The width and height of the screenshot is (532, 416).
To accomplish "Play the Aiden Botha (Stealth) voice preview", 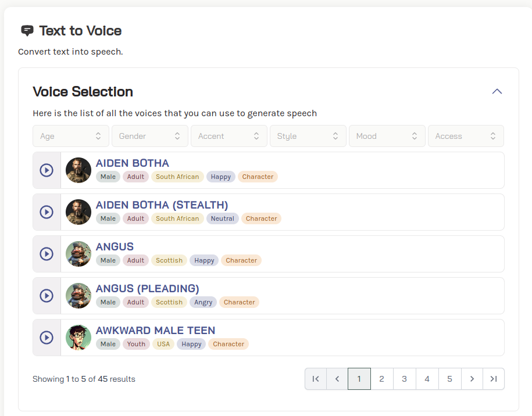I will (x=47, y=212).
